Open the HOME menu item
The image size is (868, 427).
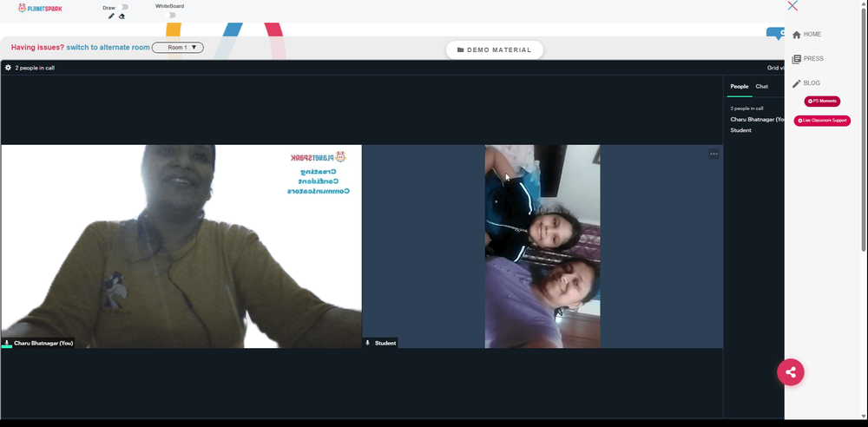[x=812, y=35]
